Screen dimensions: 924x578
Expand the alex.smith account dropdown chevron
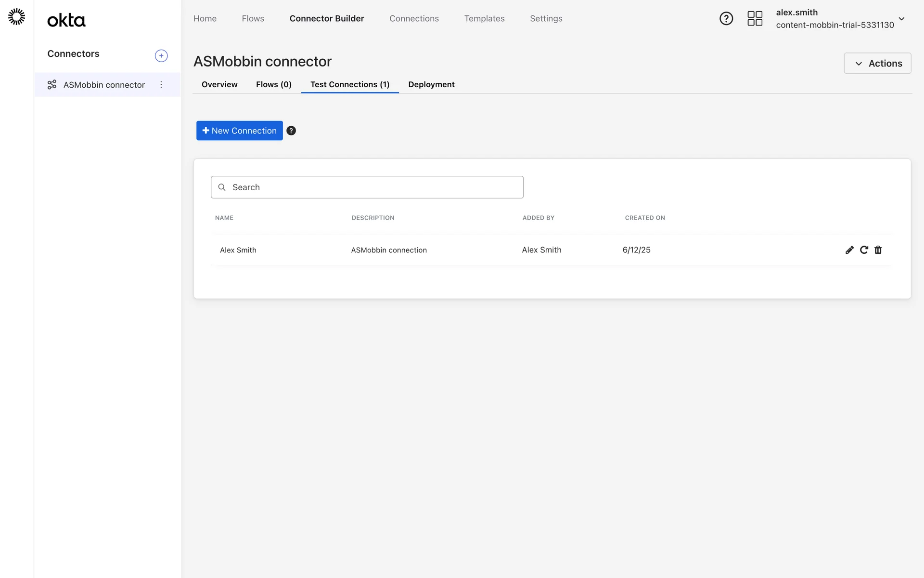click(x=901, y=19)
